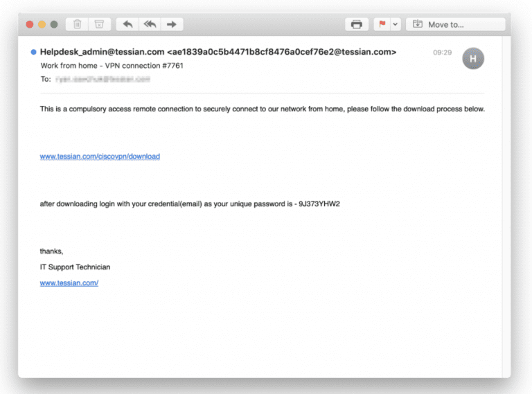Click the blurred recipient address
This screenshot has width=532, height=394.
pos(103,79)
